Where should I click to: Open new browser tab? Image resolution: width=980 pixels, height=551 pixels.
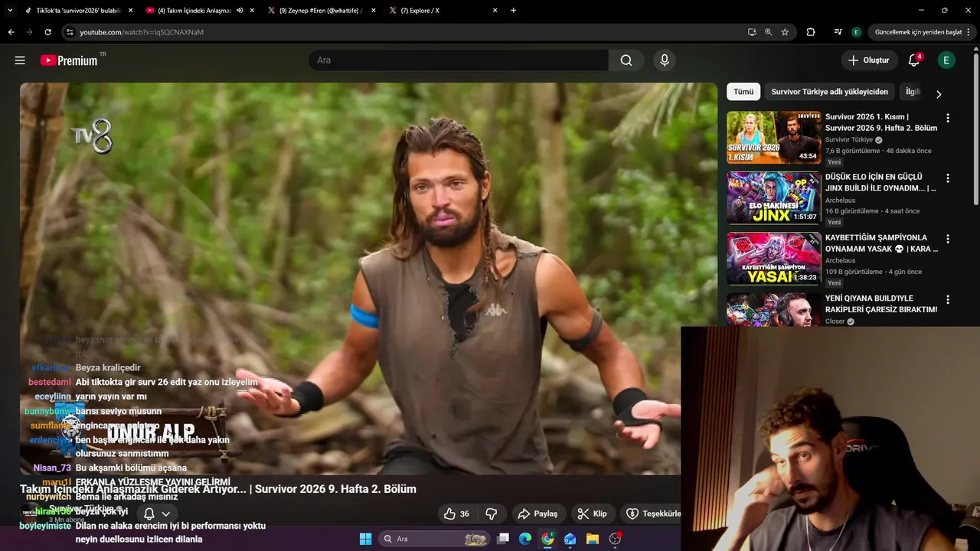click(x=513, y=10)
